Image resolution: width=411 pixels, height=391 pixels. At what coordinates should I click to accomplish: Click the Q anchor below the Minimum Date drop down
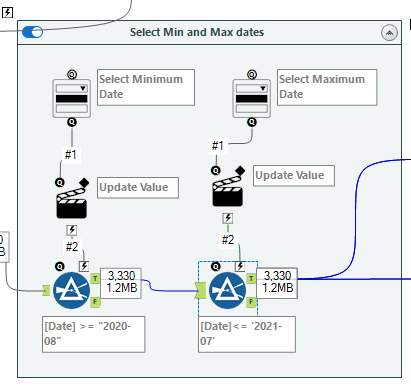point(72,122)
